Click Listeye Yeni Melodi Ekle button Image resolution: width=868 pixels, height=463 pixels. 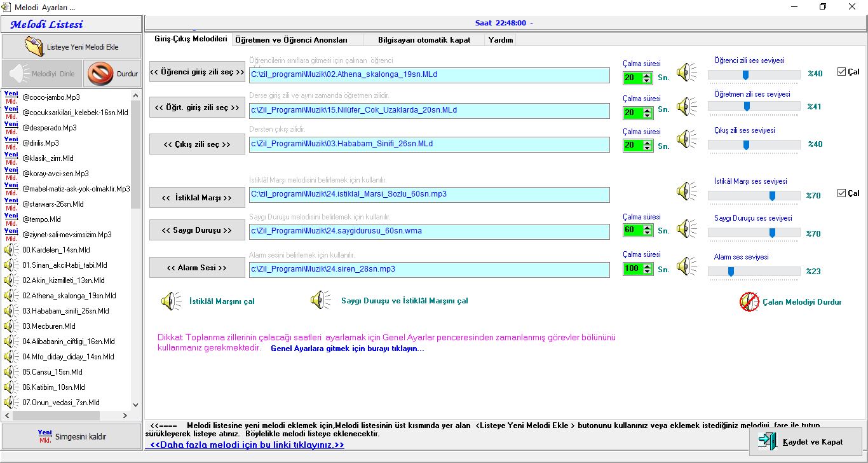[71, 46]
